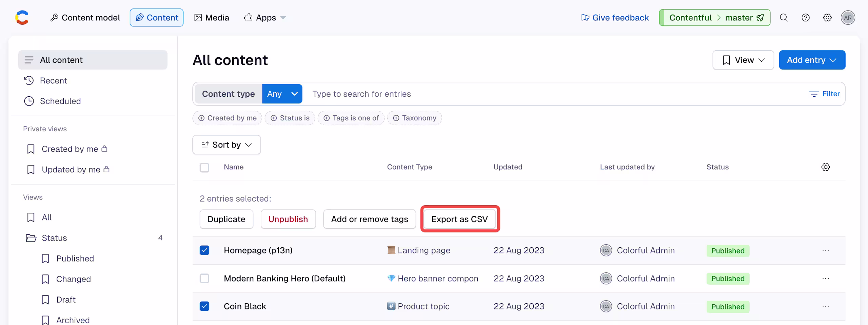Click the Recent history clock icon

29,80
